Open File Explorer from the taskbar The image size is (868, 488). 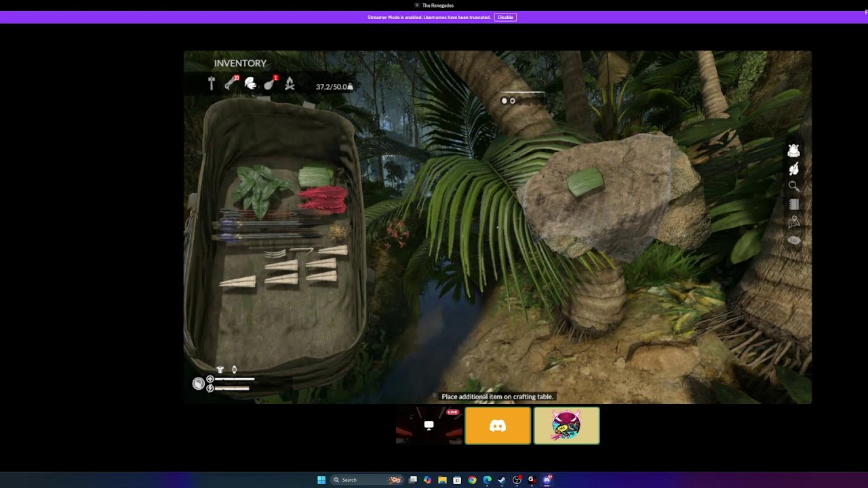click(x=442, y=480)
